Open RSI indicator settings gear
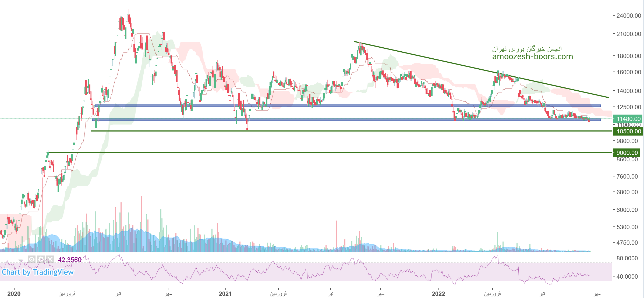Image resolution: width=644 pixels, height=298 pixels. (x=41, y=259)
